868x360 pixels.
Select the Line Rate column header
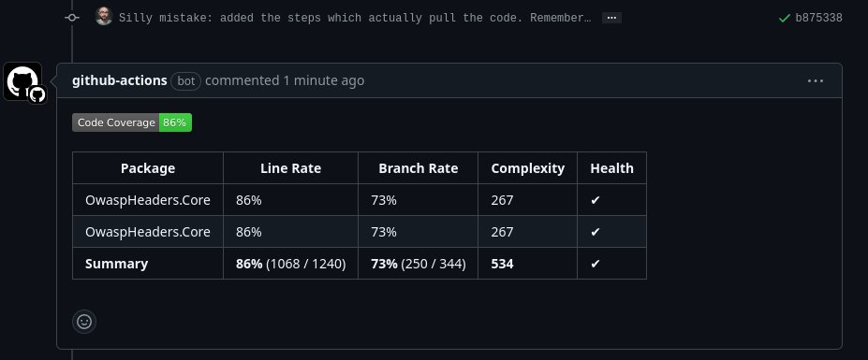tap(290, 168)
